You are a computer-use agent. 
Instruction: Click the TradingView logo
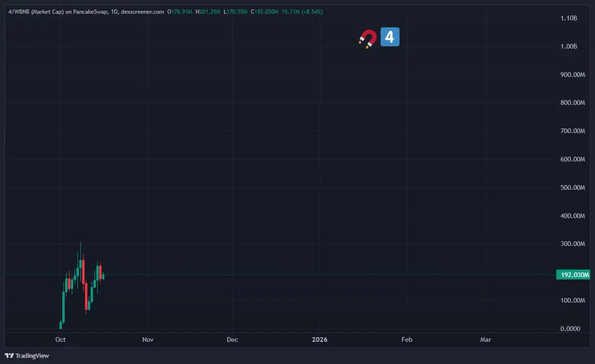click(27, 356)
